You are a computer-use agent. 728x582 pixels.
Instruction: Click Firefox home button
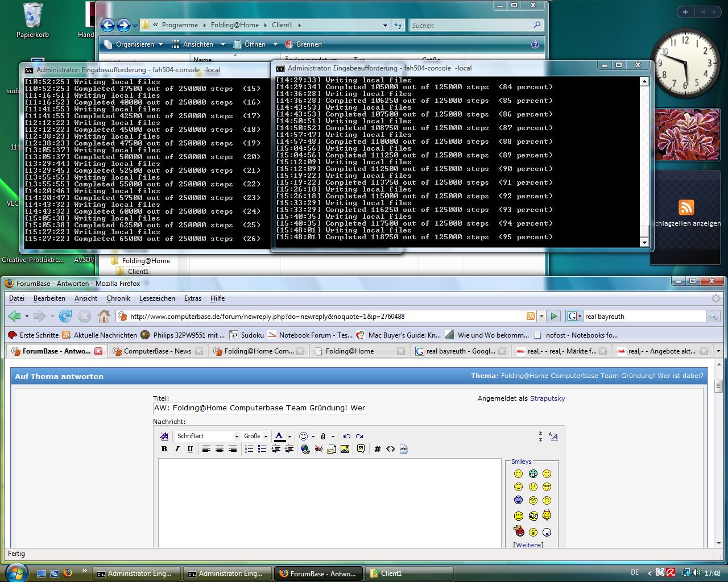click(x=104, y=316)
